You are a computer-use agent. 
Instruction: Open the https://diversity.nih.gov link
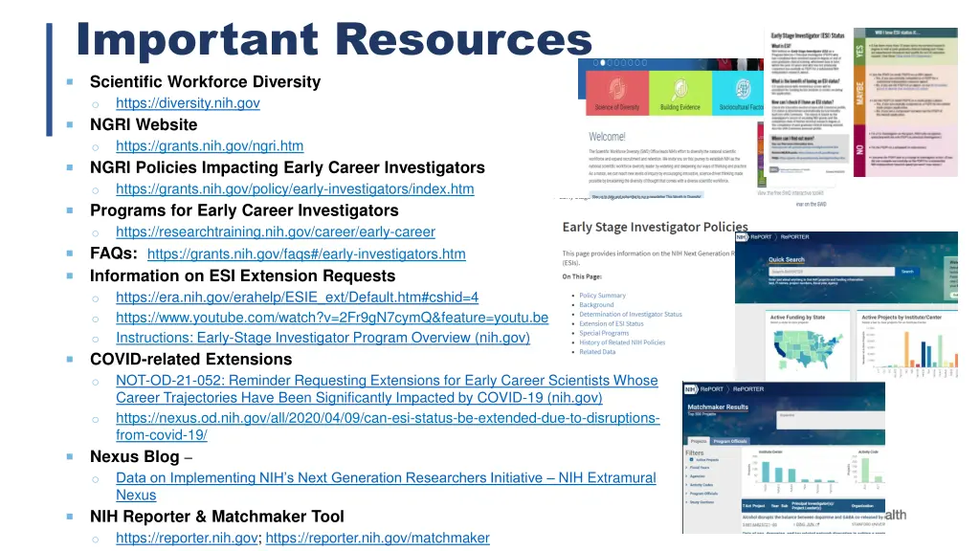(188, 103)
